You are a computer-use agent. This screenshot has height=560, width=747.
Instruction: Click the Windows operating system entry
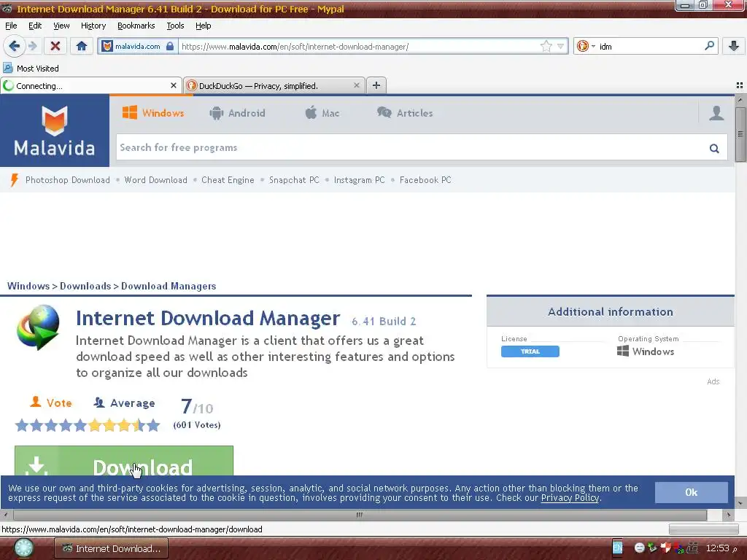click(x=646, y=351)
